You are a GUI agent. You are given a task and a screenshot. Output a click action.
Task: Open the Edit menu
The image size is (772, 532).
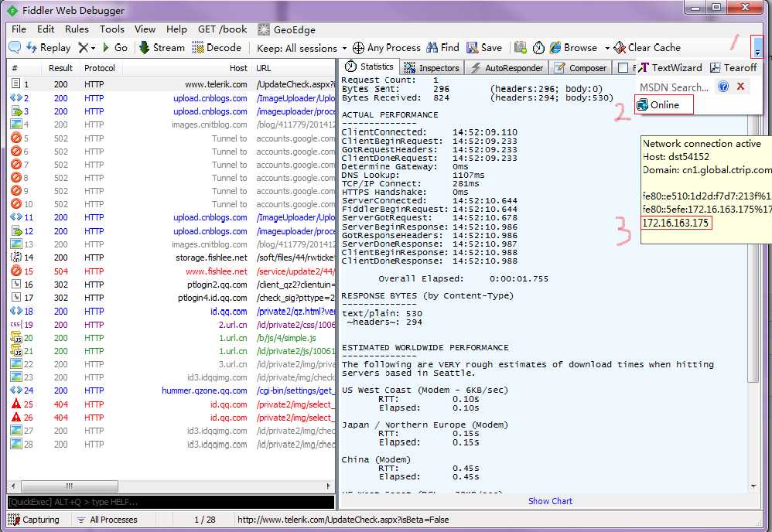click(x=46, y=29)
